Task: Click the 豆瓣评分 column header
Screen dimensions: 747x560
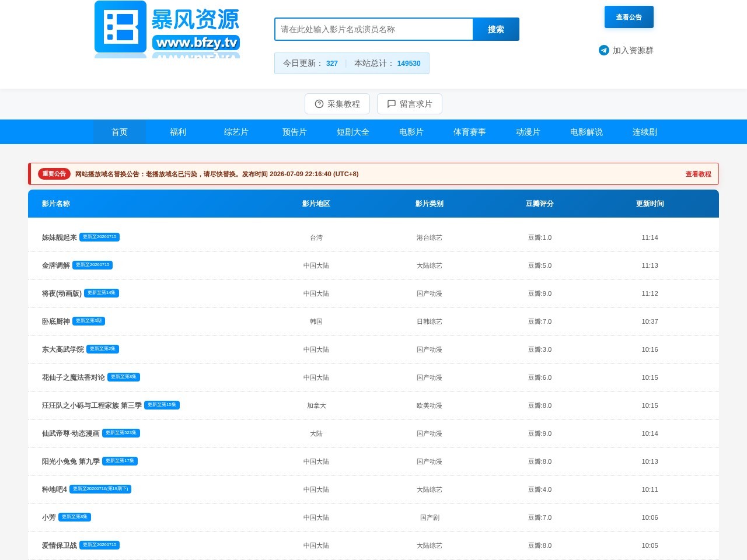Action: click(x=540, y=204)
